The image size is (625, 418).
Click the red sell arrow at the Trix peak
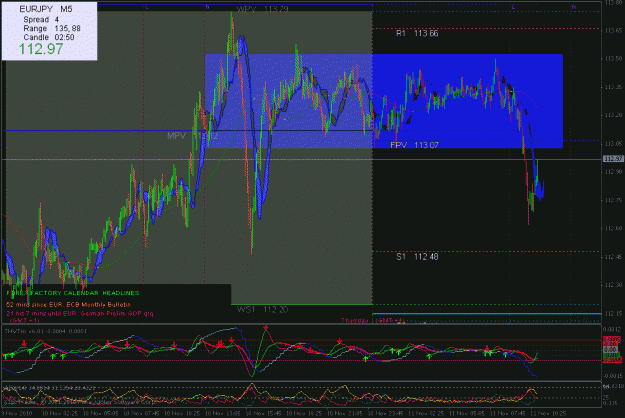tap(266, 328)
